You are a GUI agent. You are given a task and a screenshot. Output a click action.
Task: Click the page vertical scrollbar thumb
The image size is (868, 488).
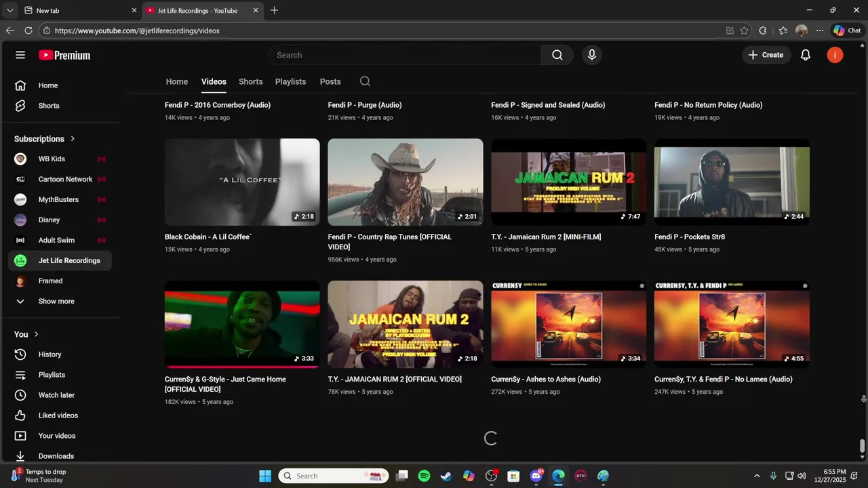pyautogui.click(x=863, y=446)
